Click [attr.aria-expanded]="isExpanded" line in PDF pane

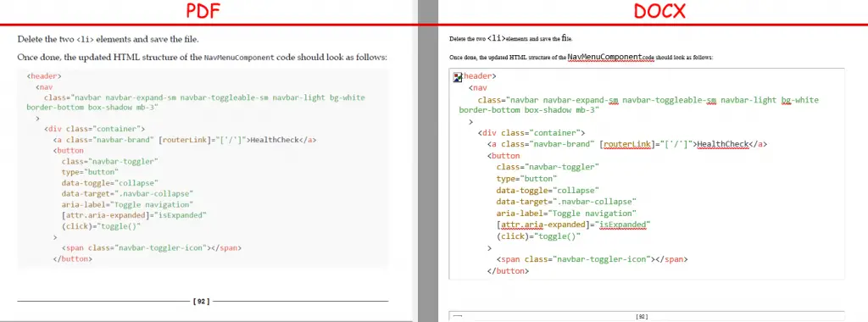point(134,214)
